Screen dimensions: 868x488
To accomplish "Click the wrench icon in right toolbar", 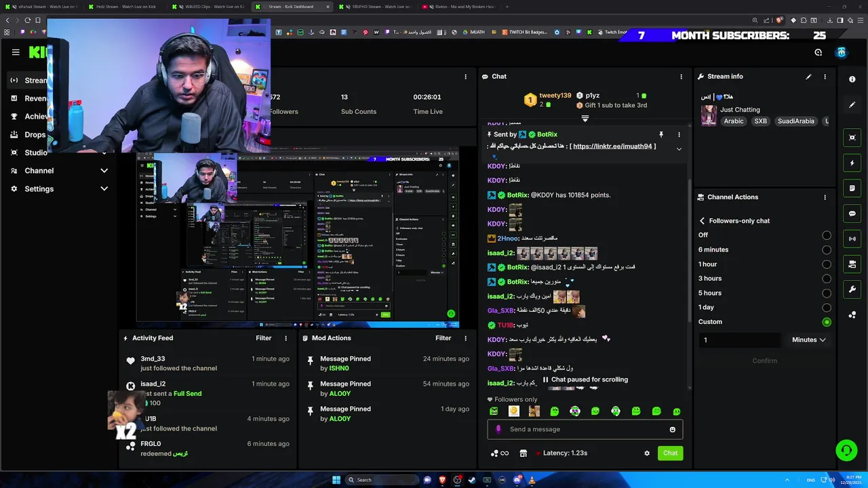I will pos(852,290).
